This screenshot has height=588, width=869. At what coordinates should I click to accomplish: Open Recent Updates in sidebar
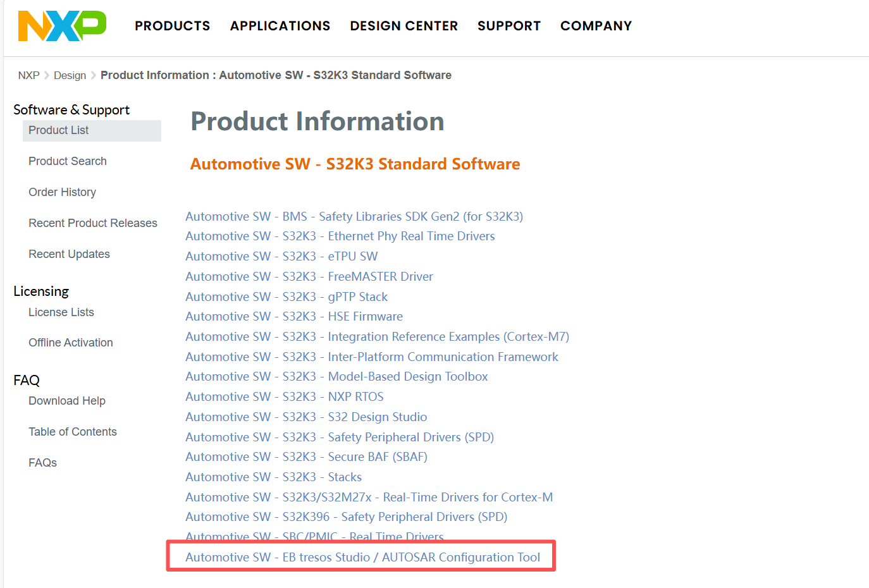coord(69,254)
